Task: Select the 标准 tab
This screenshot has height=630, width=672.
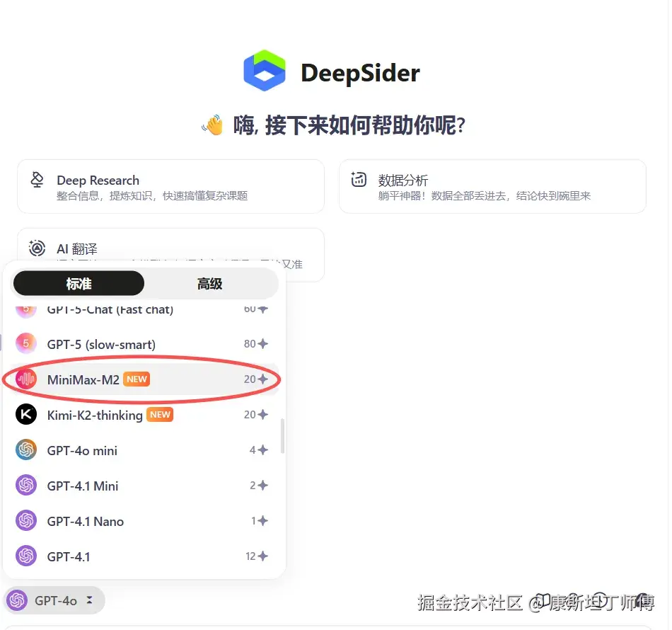Action: click(x=79, y=283)
